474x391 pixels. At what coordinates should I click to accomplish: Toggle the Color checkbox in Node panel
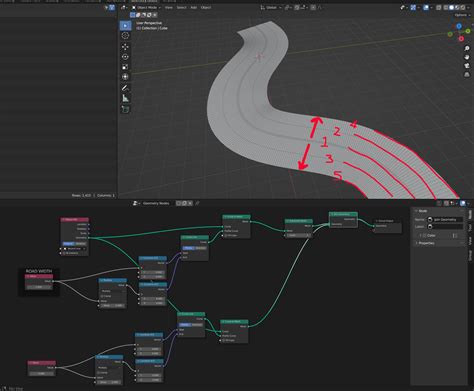pyautogui.click(x=425, y=235)
